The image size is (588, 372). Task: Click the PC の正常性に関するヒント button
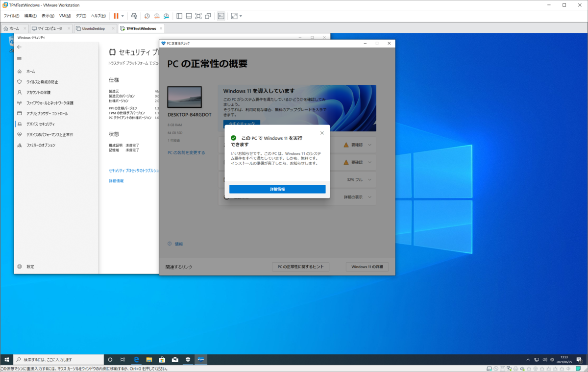point(300,267)
